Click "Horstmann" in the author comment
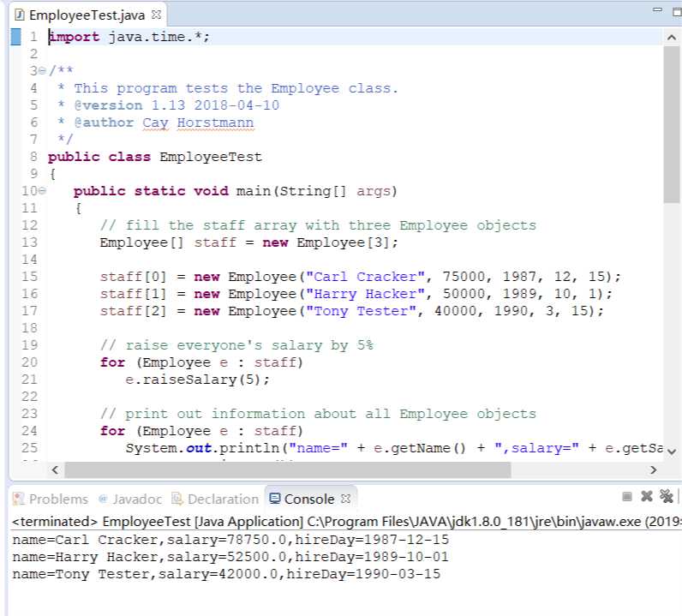The height and width of the screenshot is (616, 682). click(215, 123)
